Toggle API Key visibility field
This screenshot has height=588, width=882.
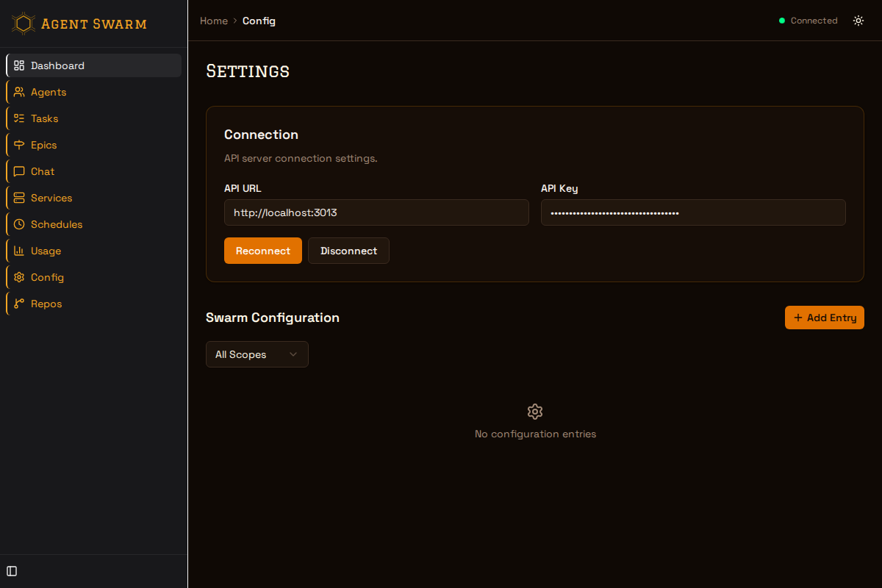693,212
